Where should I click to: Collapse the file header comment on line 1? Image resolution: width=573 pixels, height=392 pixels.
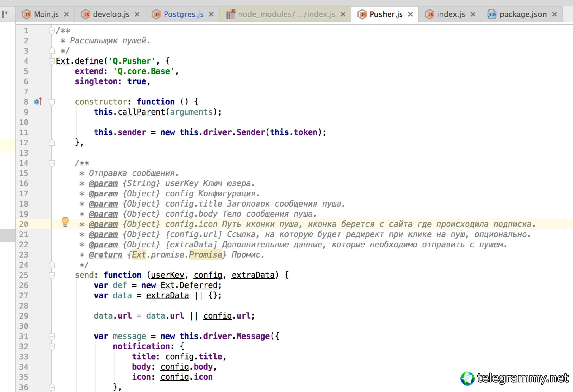point(51,31)
